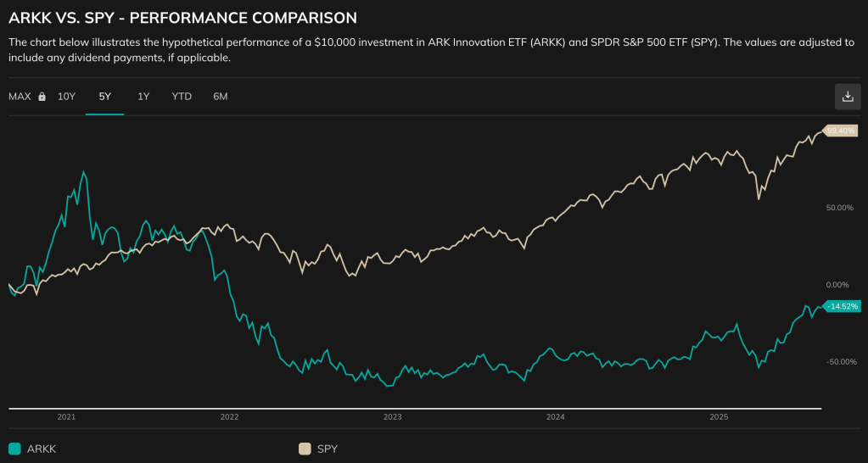The height and width of the screenshot is (463, 868).
Task: Click the 2023 x-axis label
Action: (x=392, y=417)
